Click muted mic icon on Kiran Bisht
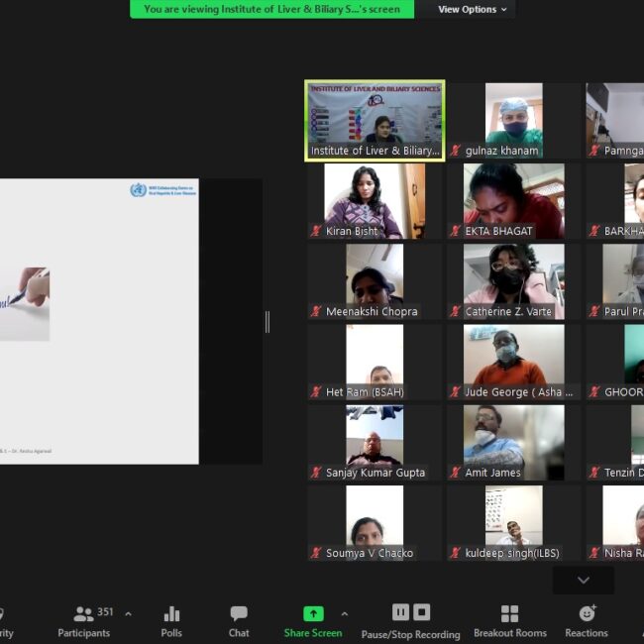644x644 pixels. coord(316,231)
